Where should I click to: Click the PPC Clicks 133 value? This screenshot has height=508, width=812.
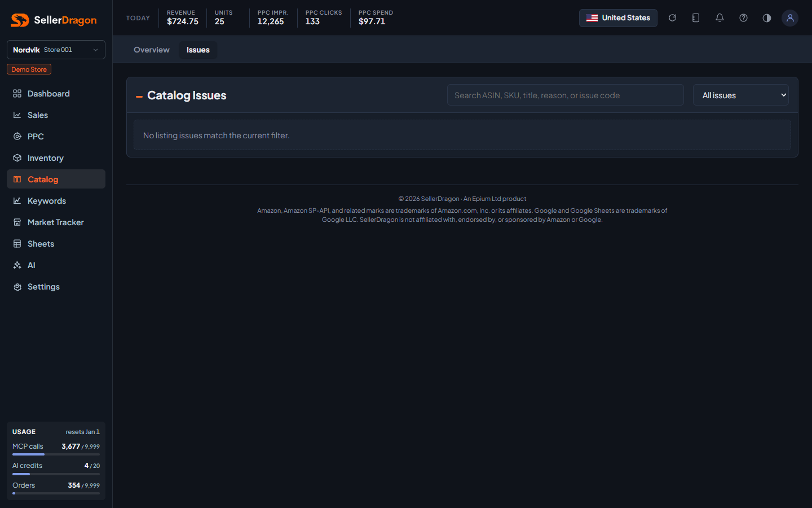[312, 21]
